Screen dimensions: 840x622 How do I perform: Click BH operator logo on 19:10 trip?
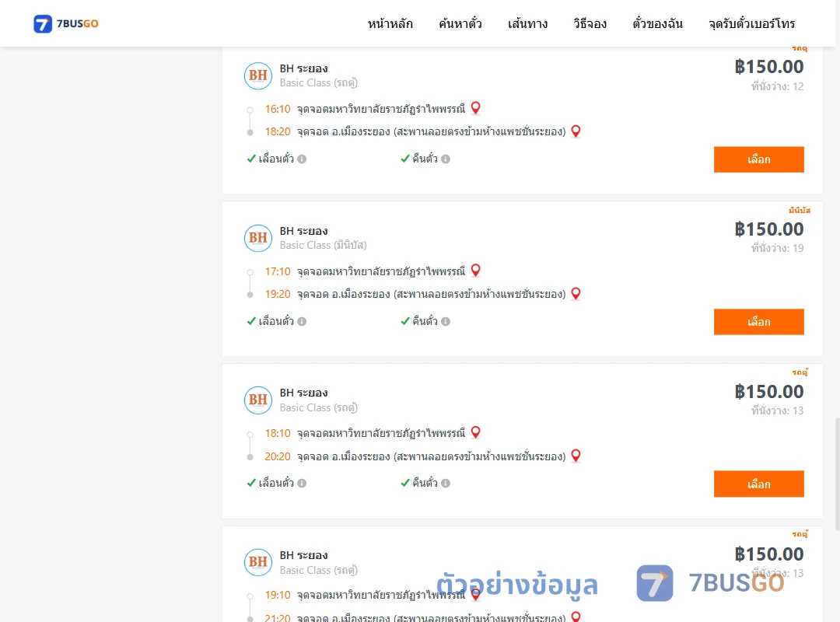coord(258,563)
